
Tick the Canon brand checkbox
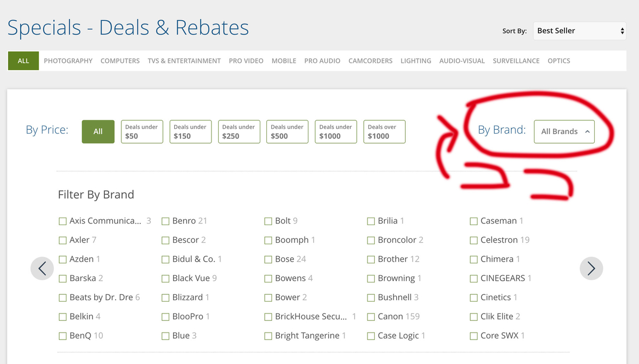[371, 317]
